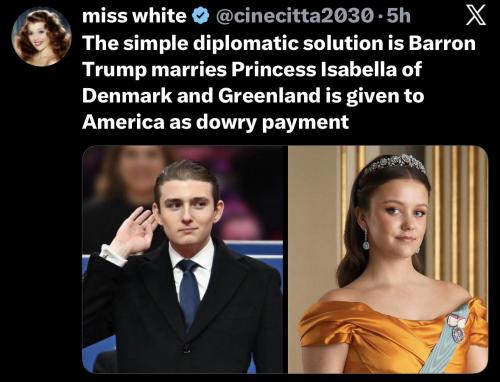This screenshot has width=500, height=382.
Task: Click "dowry payment" at the tweet's end
Action: point(272,123)
